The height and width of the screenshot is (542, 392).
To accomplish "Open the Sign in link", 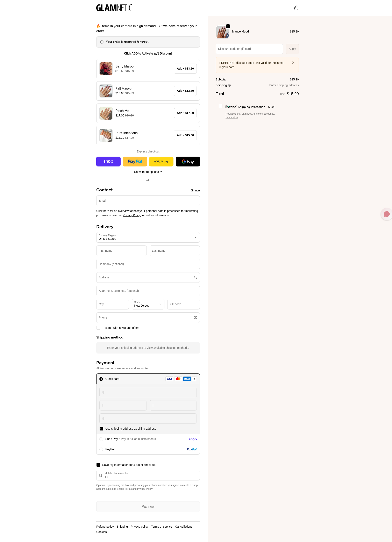I will click(195, 191).
